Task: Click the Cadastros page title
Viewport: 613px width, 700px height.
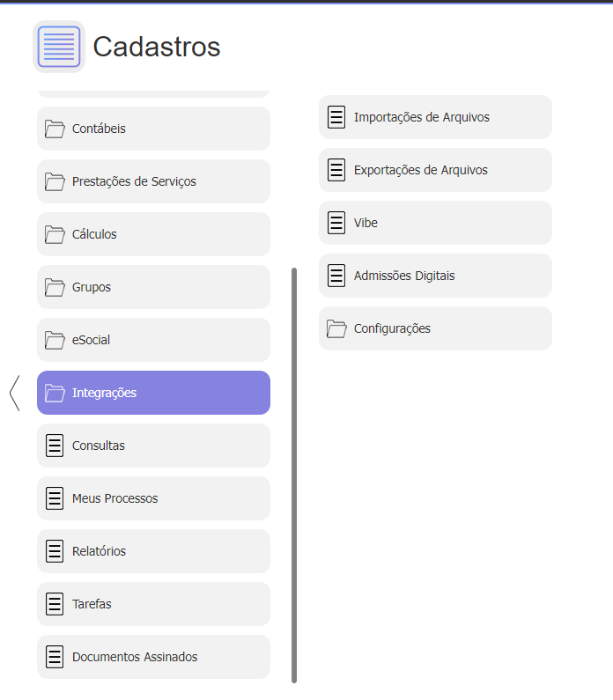Action: [x=157, y=47]
